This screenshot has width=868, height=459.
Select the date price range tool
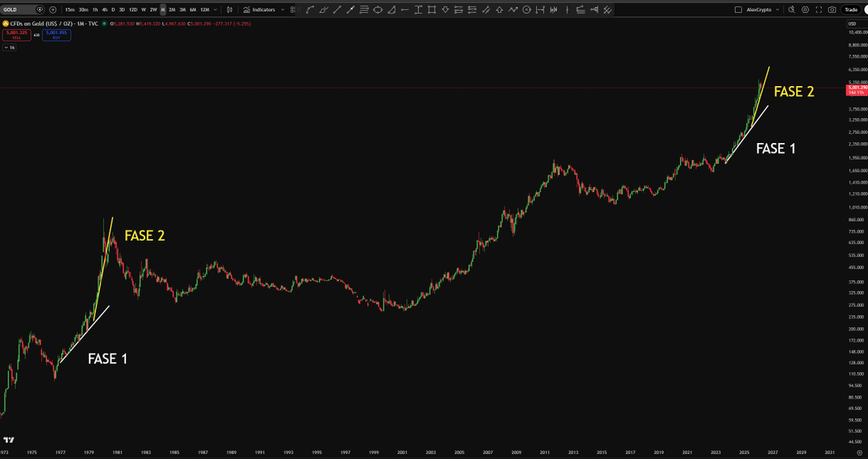[x=540, y=10]
